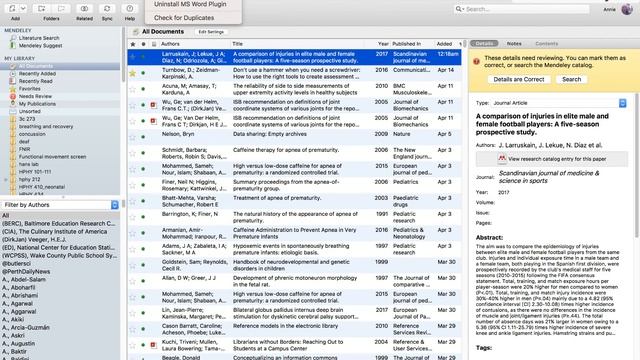
Task: Click the My Publications sidebar icon
Action: (13, 104)
